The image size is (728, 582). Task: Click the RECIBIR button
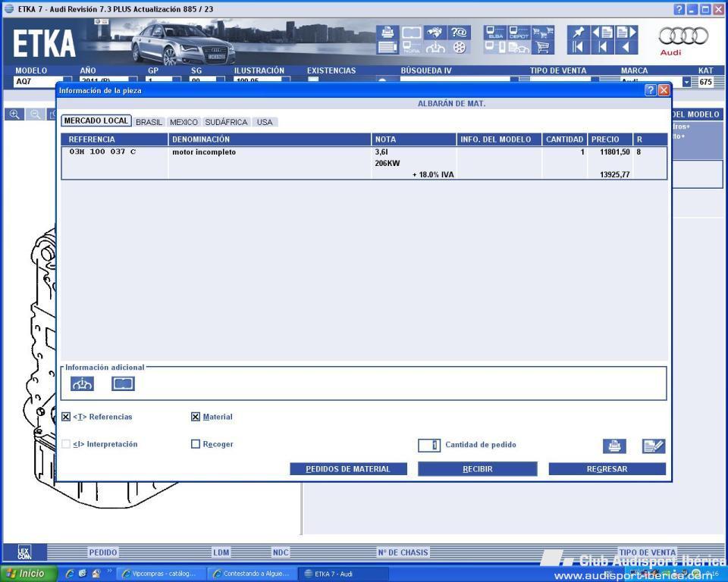coord(477,469)
